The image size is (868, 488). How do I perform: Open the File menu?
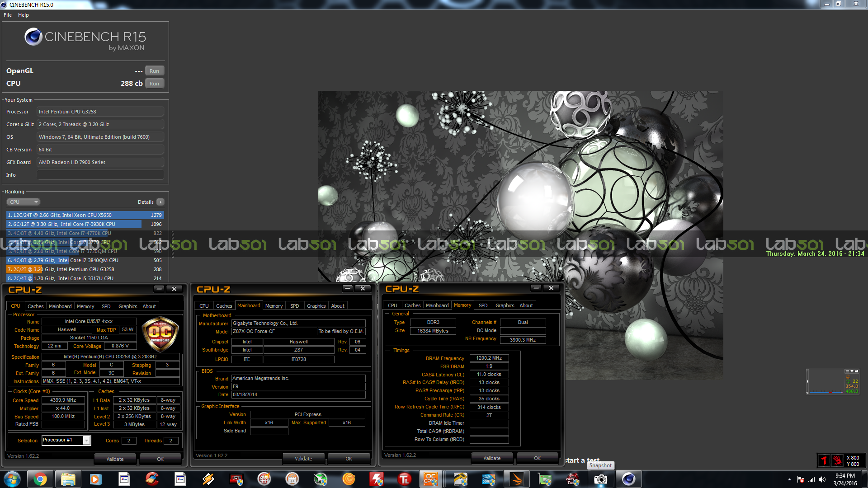point(8,15)
